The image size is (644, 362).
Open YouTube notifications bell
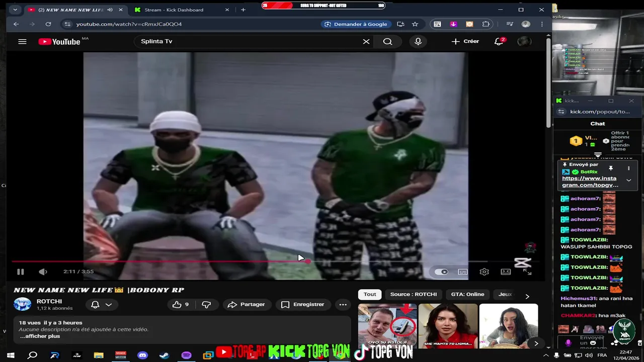pyautogui.click(x=499, y=42)
